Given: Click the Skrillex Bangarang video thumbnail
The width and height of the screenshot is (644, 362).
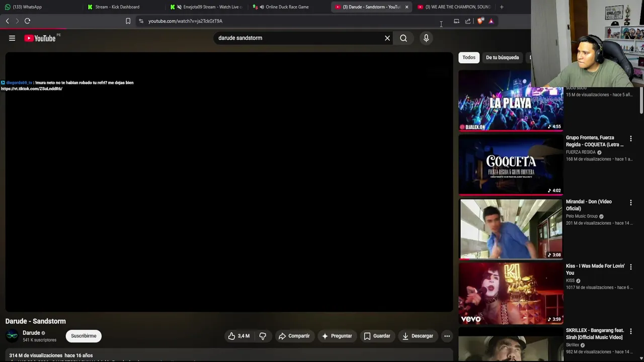Looking at the screenshot, I should [x=511, y=344].
